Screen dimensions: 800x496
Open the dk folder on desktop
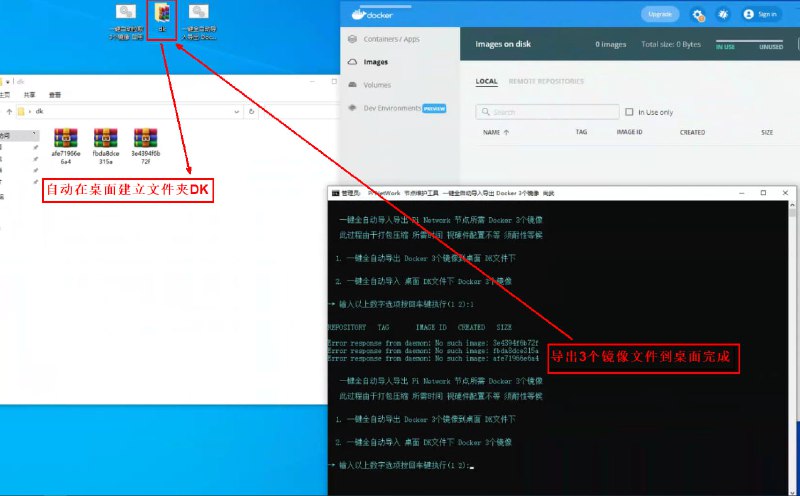(x=162, y=15)
